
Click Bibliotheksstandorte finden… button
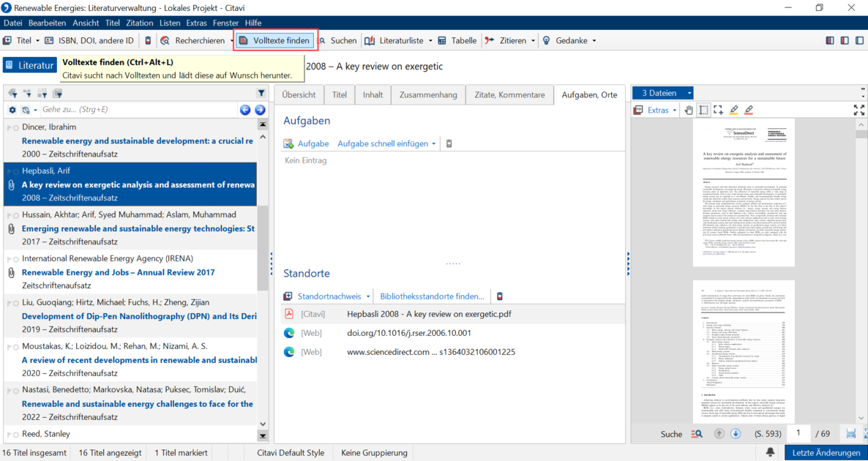pos(433,296)
